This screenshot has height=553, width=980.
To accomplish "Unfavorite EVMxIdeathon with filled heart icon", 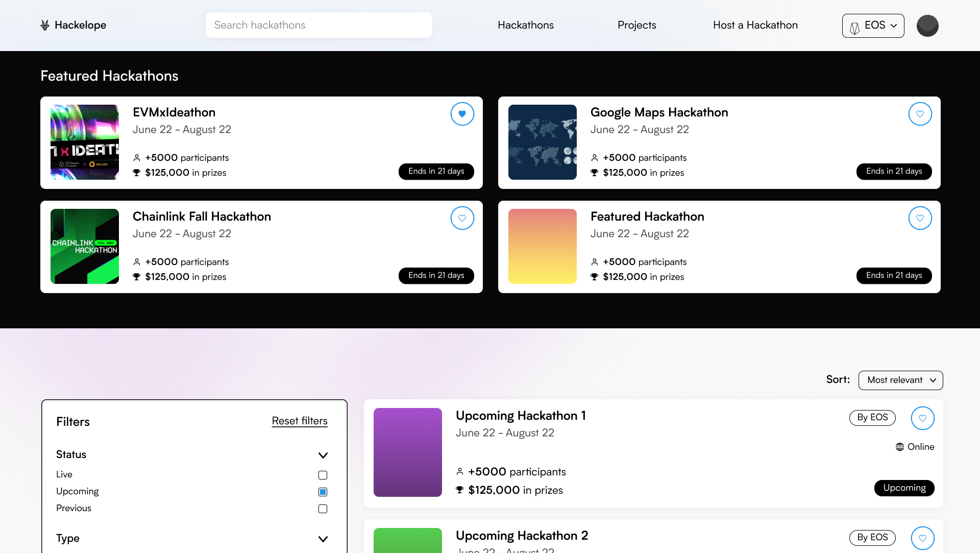I will tap(462, 114).
